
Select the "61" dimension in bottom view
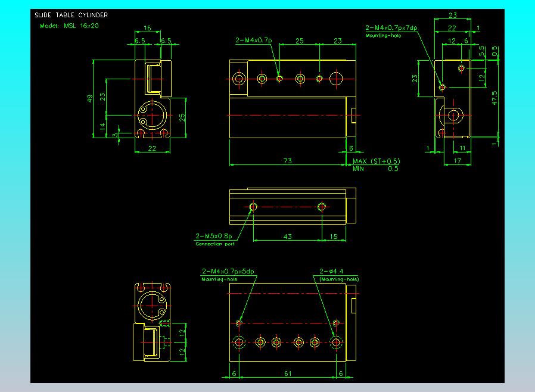[x=288, y=374]
